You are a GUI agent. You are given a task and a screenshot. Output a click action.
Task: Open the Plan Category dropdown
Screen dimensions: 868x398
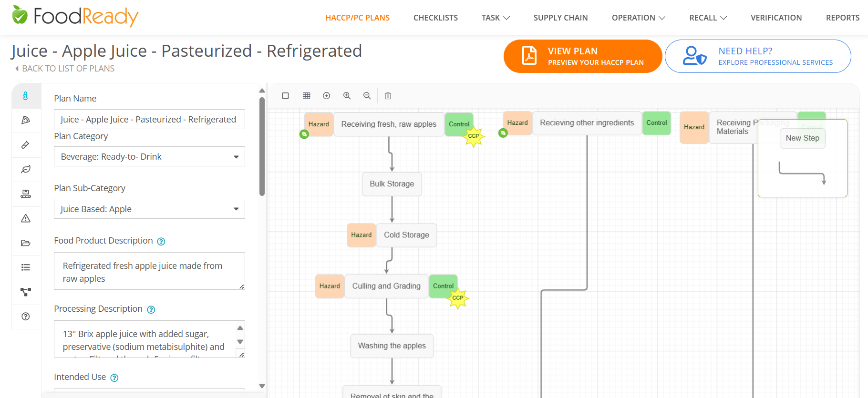click(x=149, y=156)
